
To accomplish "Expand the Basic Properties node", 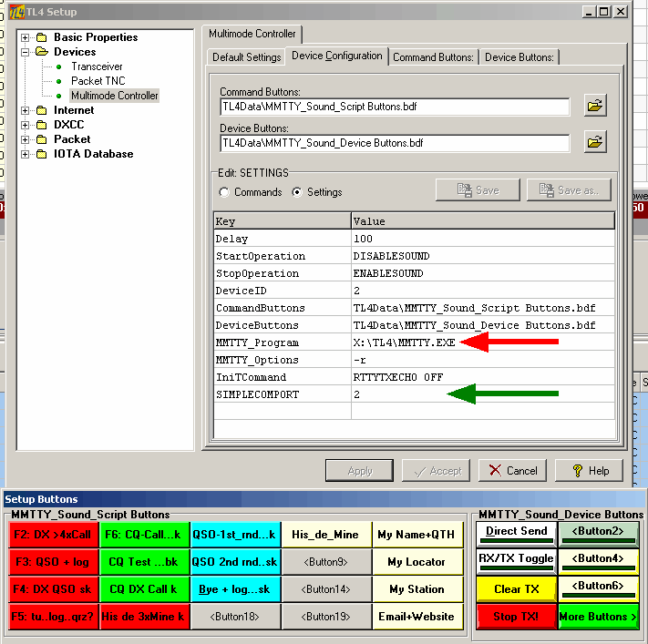I will coord(25,37).
